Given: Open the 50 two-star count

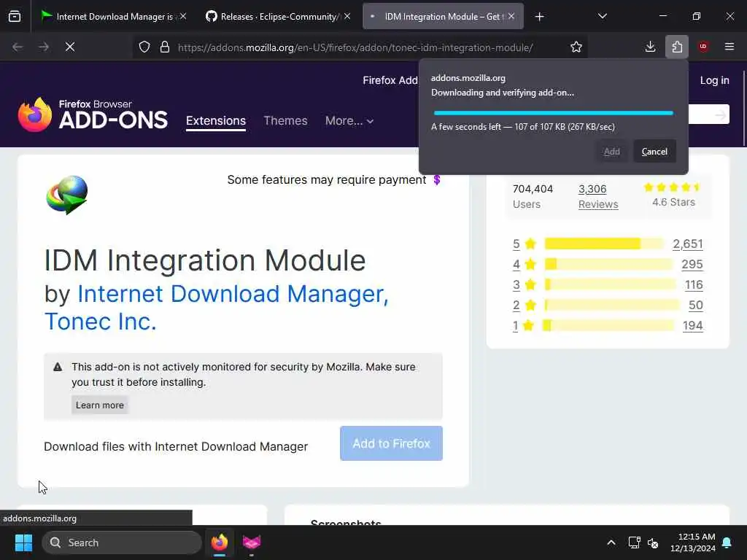Looking at the screenshot, I should 695,306.
